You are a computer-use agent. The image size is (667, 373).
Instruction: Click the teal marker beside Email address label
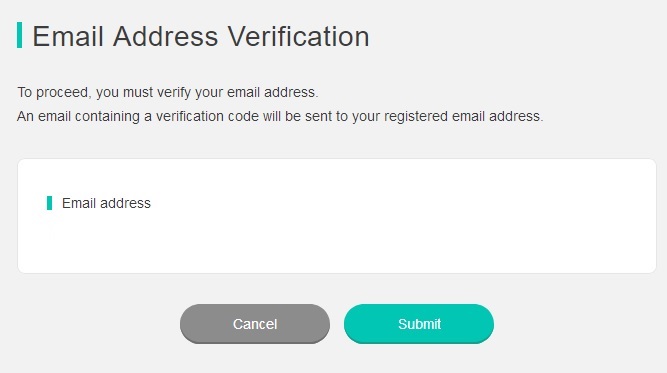click(49, 203)
